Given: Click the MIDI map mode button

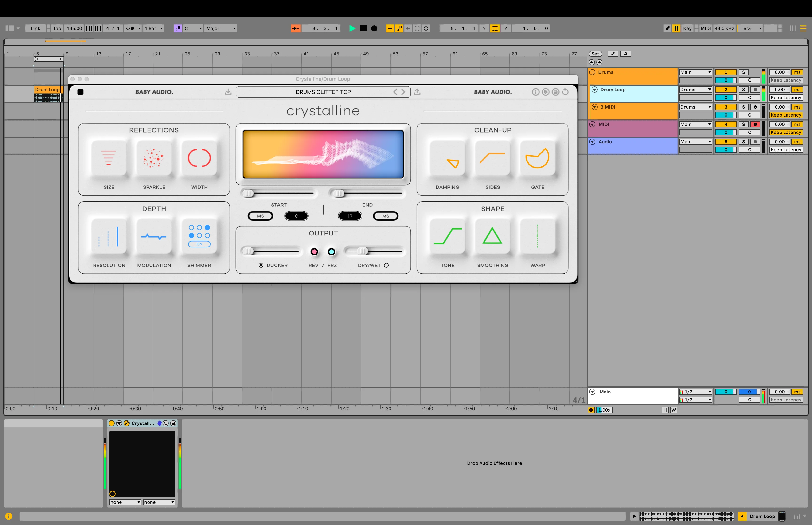Looking at the screenshot, I should pyautogui.click(x=706, y=29).
